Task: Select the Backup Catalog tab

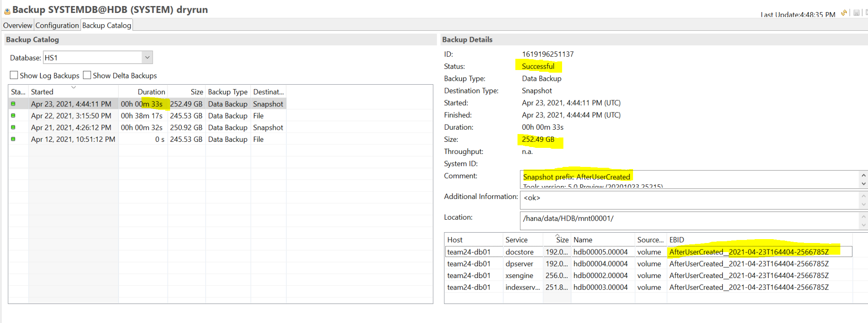Action: coord(106,25)
